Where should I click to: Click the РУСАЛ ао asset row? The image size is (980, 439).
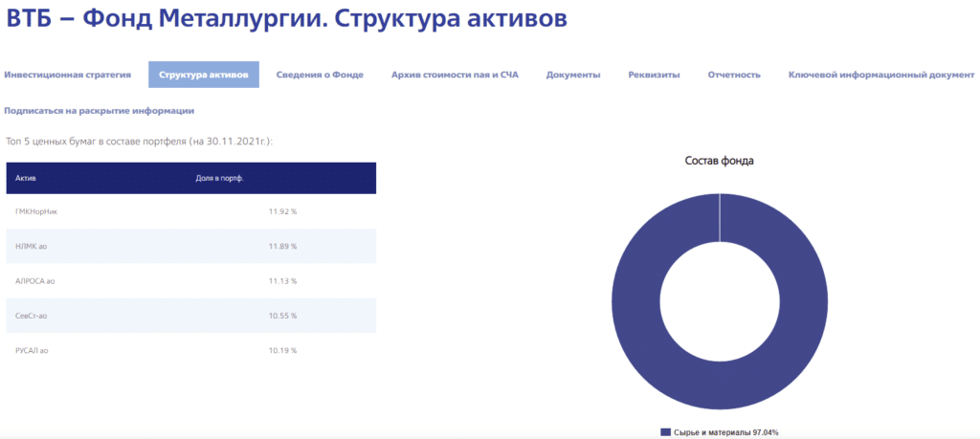(x=190, y=350)
